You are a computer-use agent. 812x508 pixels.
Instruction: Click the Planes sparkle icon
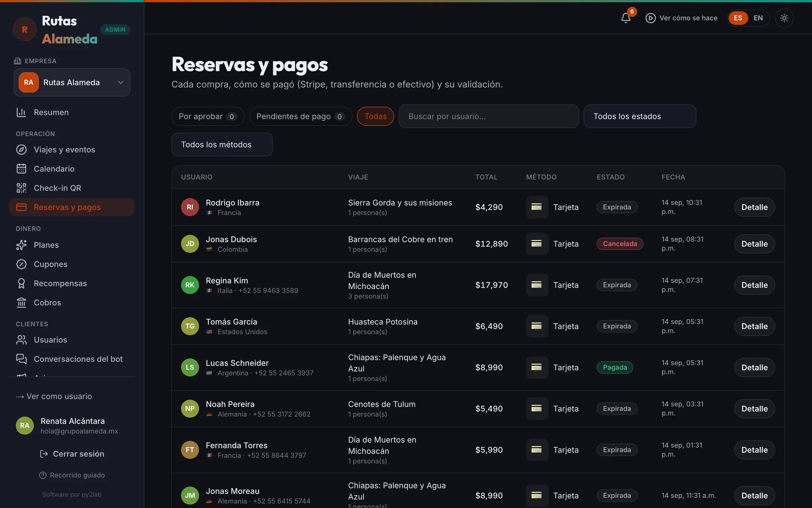(x=21, y=245)
